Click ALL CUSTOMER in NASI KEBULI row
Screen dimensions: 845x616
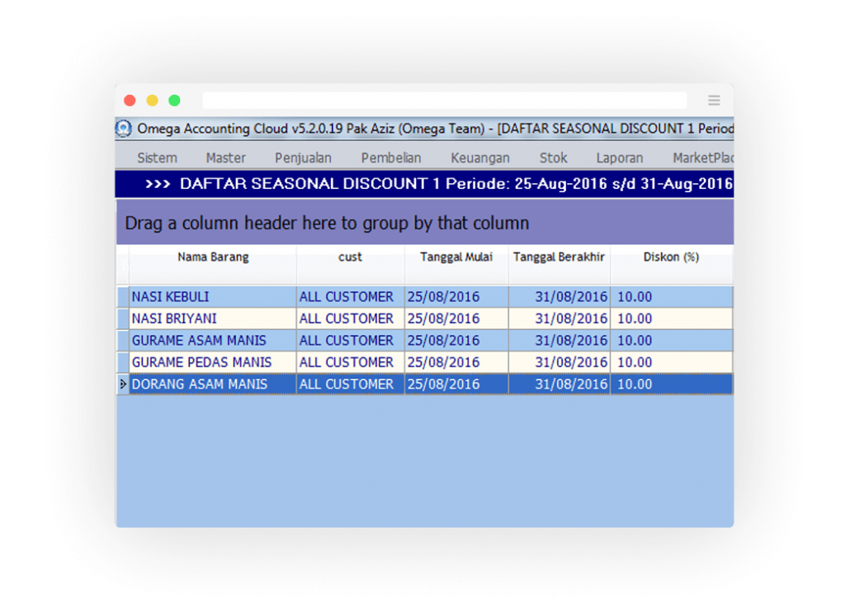pyautogui.click(x=350, y=297)
